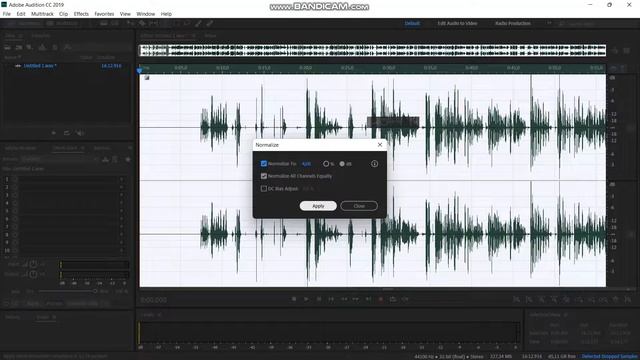Click Open File icon in Files panel
Viewport: 640px width, 360px height.
click(x=7, y=47)
